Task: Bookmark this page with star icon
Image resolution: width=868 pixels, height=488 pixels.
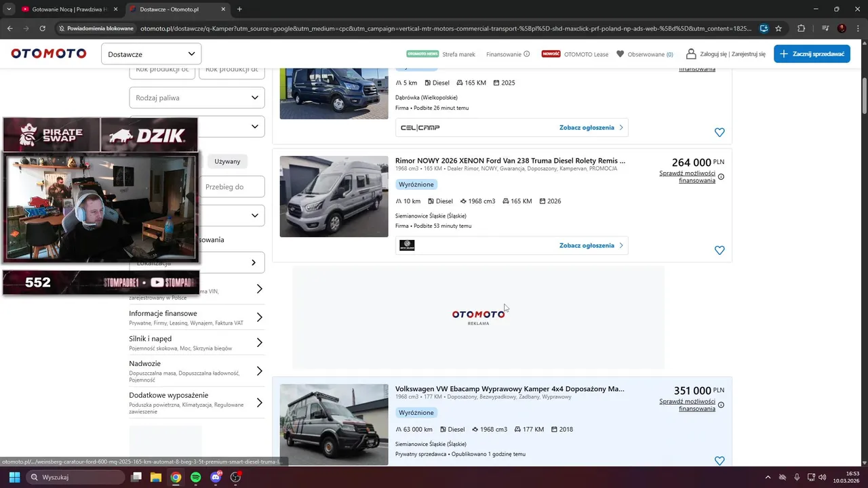Action: tap(778, 28)
